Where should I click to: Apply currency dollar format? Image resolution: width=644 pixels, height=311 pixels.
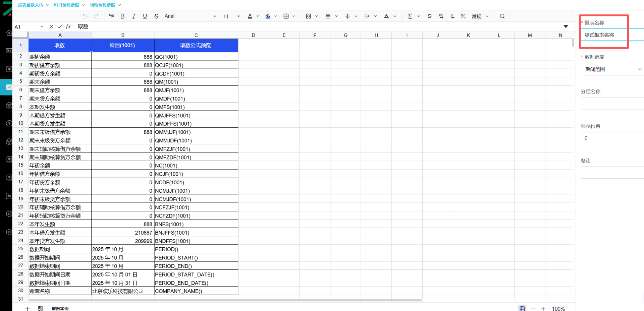(430, 16)
